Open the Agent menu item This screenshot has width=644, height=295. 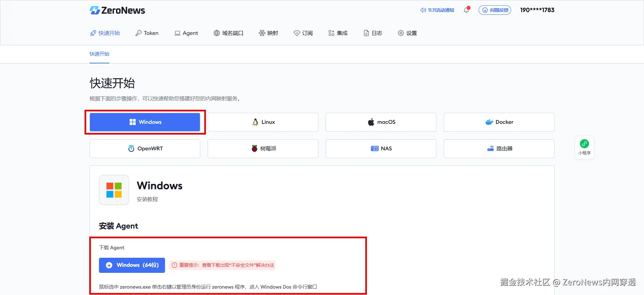(x=186, y=33)
